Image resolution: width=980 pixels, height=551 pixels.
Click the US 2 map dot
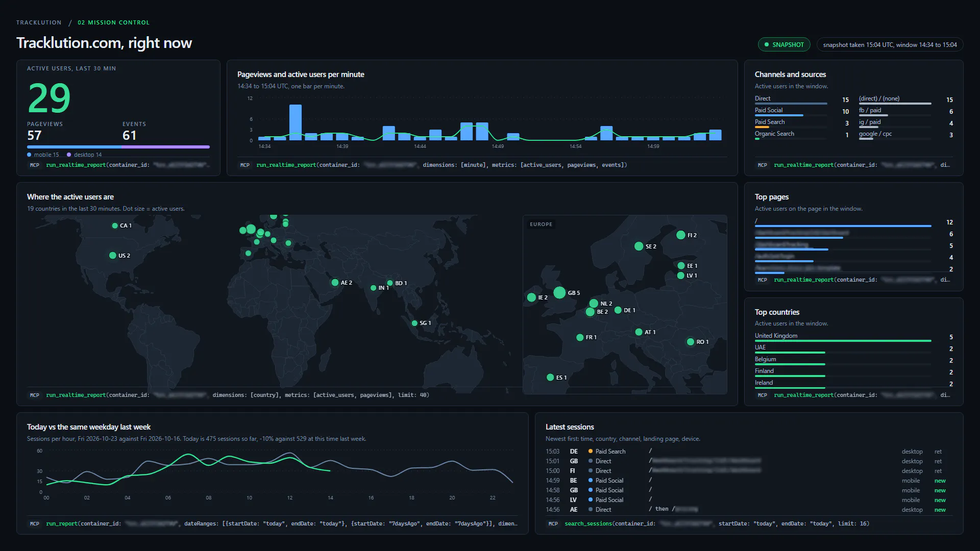click(x=113, y=256)
